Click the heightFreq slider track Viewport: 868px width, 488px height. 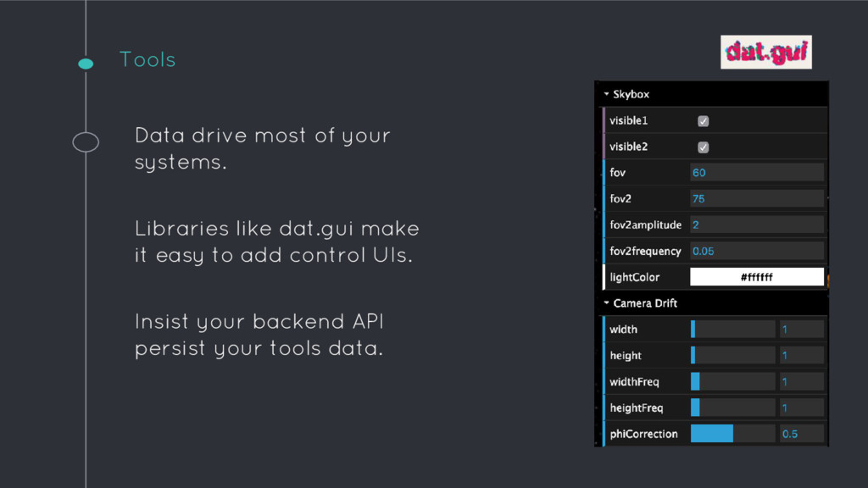[732, 408]
